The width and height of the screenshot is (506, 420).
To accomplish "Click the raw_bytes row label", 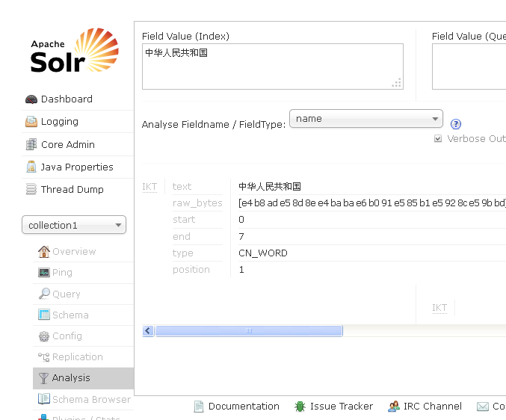I will (x=197, y=203).
